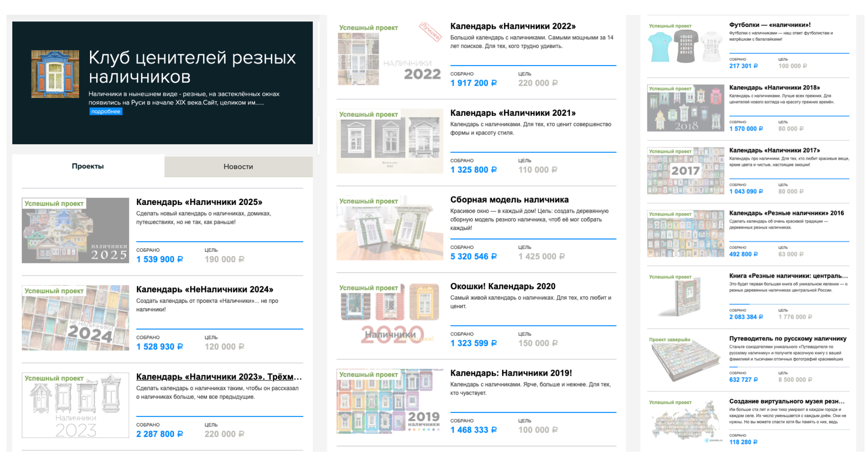Open project Календарь «Резные наличники» 2016
The image size is (868, 464).
787,213
